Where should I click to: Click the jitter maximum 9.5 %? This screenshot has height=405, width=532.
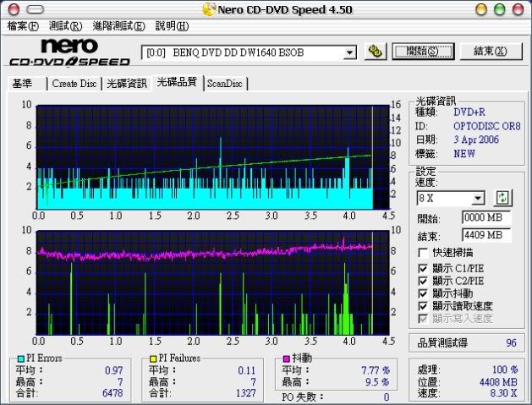click(377, 382)
